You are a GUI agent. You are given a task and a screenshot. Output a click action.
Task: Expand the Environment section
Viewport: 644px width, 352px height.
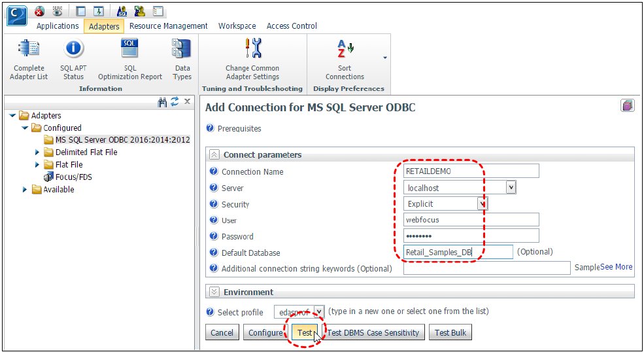[x=214, y=292]
